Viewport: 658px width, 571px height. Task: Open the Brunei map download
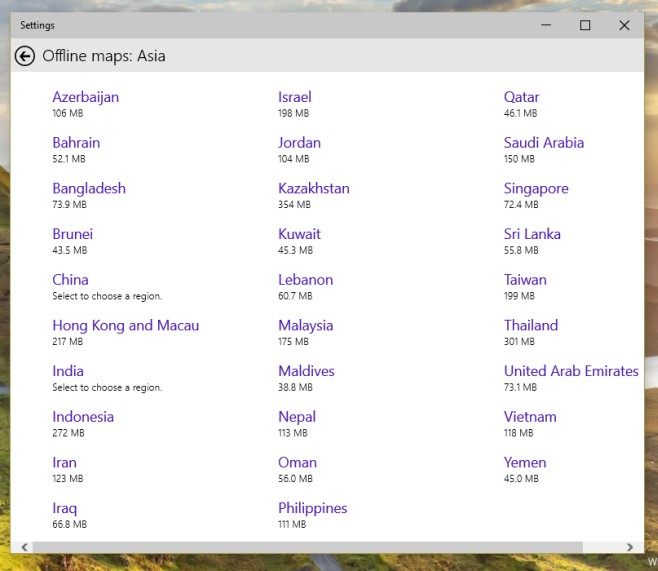73,234
